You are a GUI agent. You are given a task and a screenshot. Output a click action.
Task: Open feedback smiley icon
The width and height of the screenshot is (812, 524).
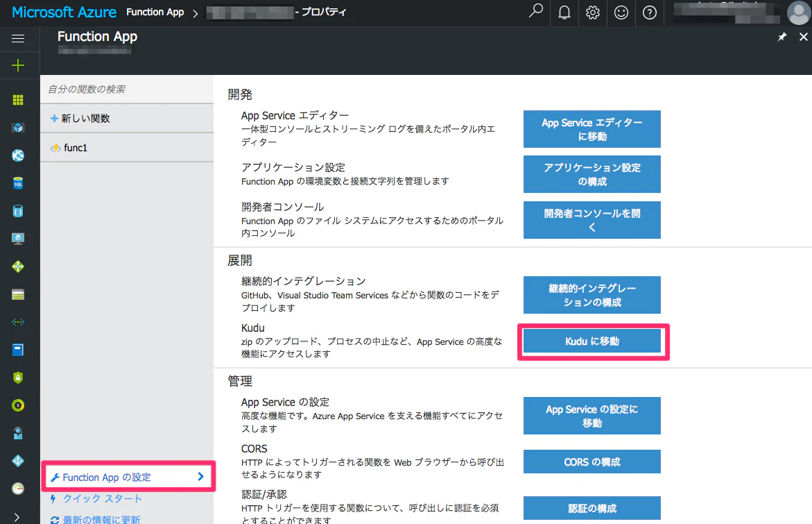pyautogui.click(x=621, y=12)
